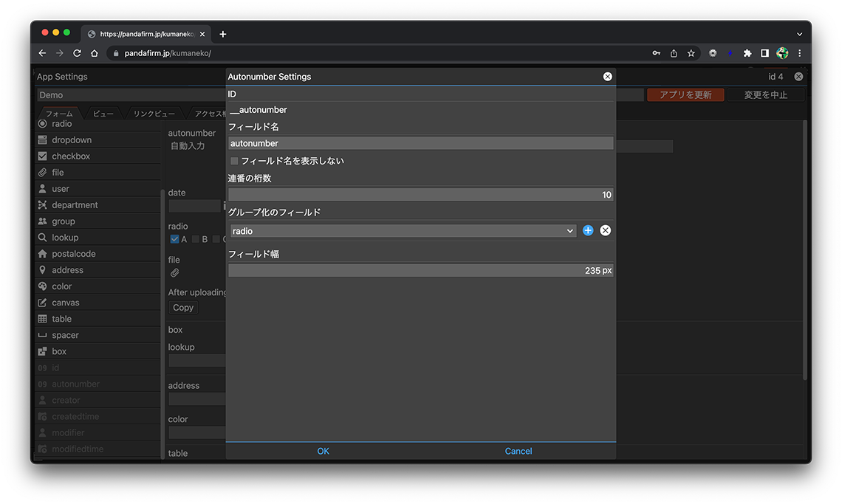Reload the page using browser refresh icon
This screenshot has width=842, height=504.
tap(77, 53)
